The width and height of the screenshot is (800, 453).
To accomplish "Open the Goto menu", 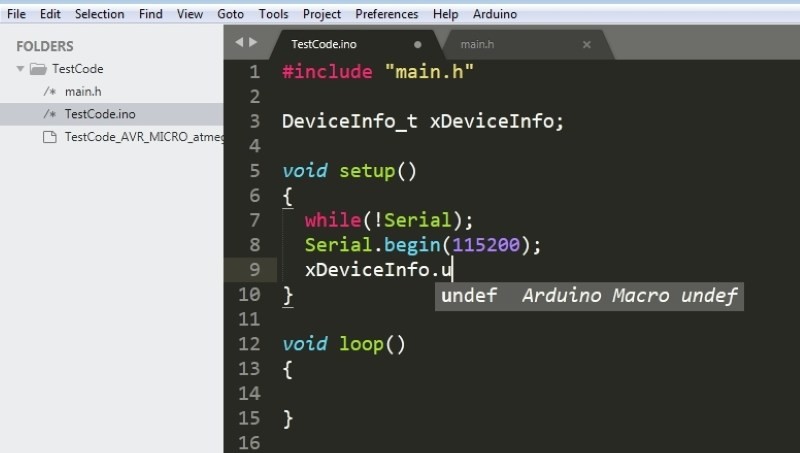I will [x=231, y=14].
